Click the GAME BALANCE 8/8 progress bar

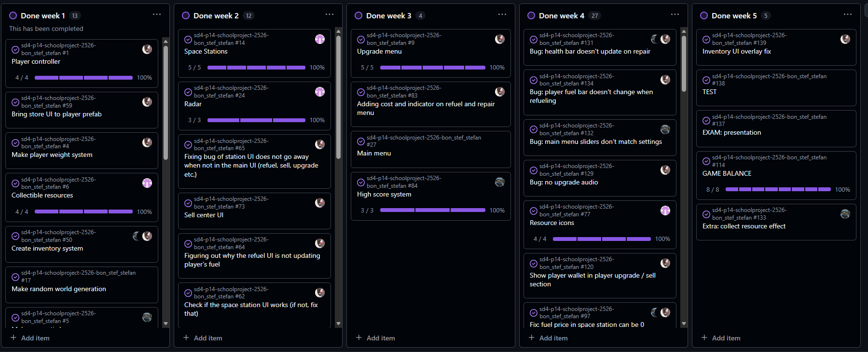point(778,190)
